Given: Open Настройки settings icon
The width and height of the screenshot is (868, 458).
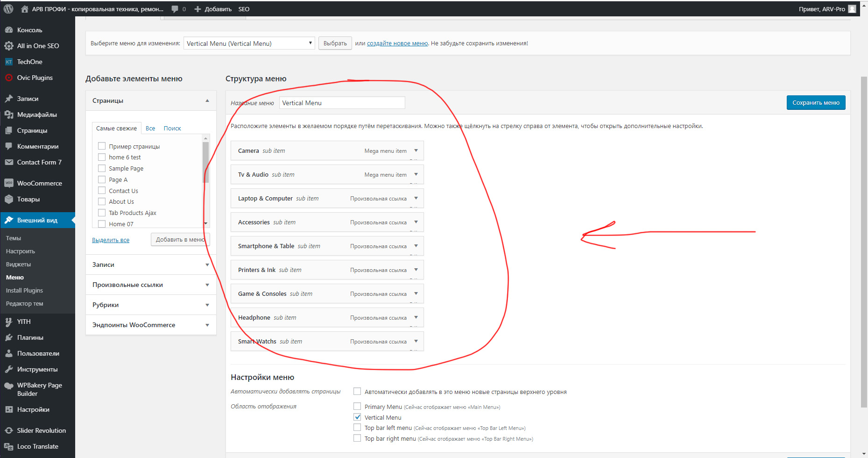Looking at the screenshot, I should tap(9, 409).
